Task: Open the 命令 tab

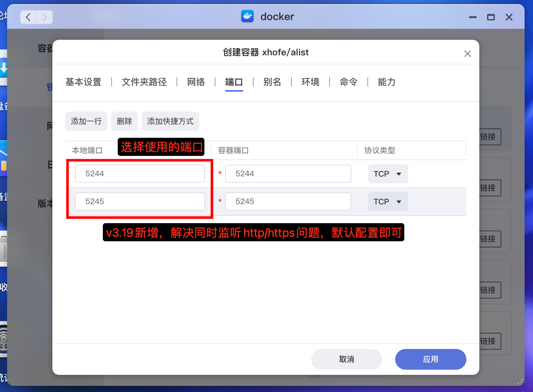Action: [x=349, y=82]
